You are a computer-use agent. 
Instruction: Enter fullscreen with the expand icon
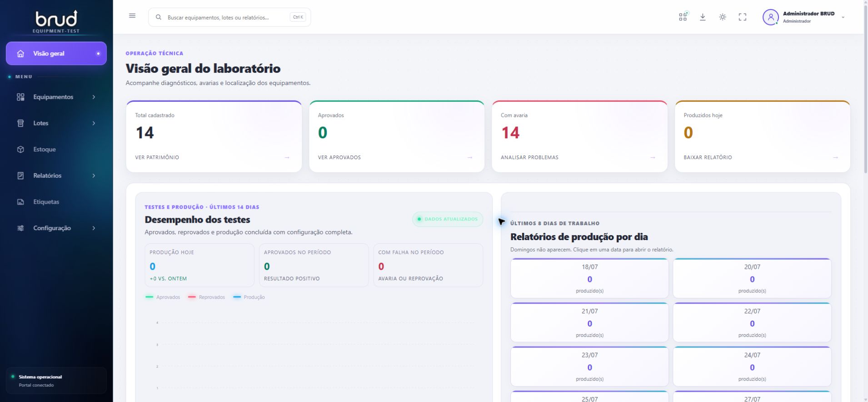coord(743,17)
